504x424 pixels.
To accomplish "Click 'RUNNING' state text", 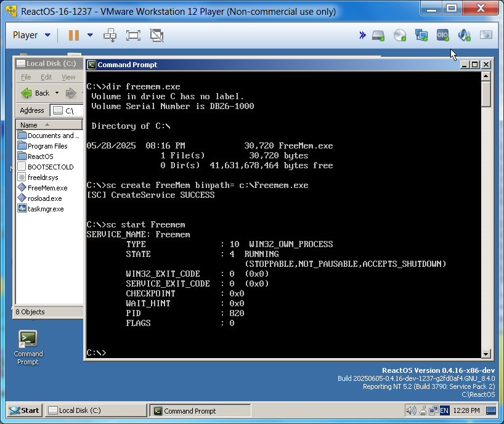I will pyautogui.click(x=262, y=254).
